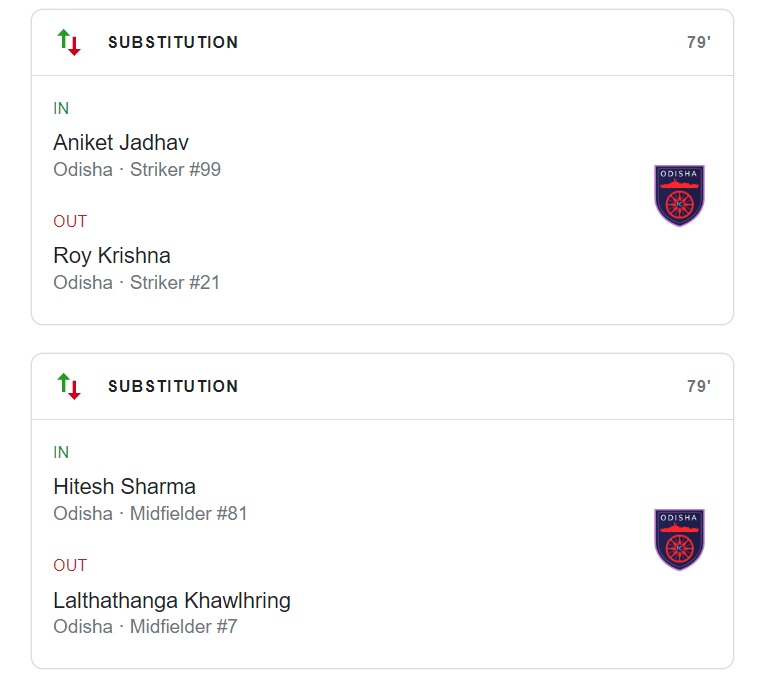Click the "Odisha · Midfielder #81" detail line
This screenshot has height=685, width=762.
click(150, 514)
